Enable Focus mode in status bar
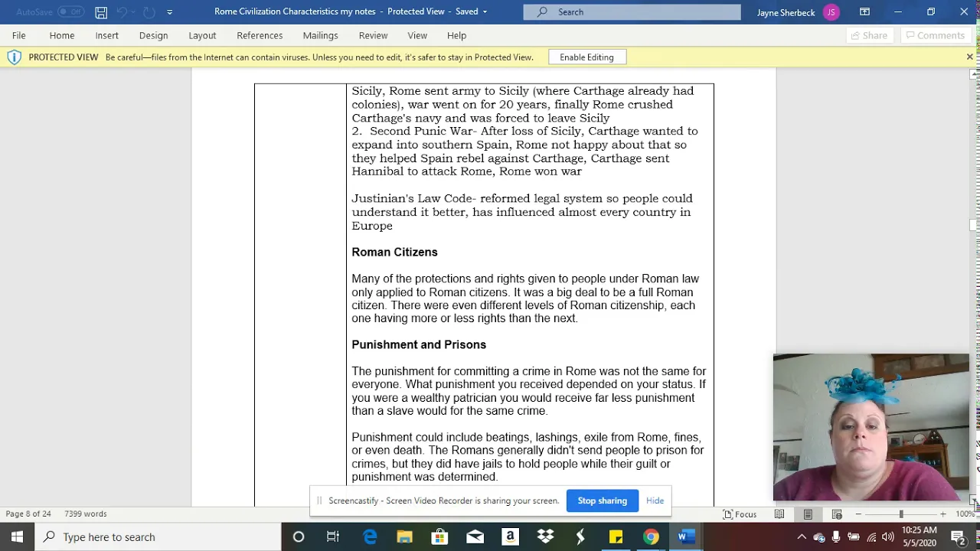Image resolution: width=980 pixels, height=551 pixels. (740, 514)
